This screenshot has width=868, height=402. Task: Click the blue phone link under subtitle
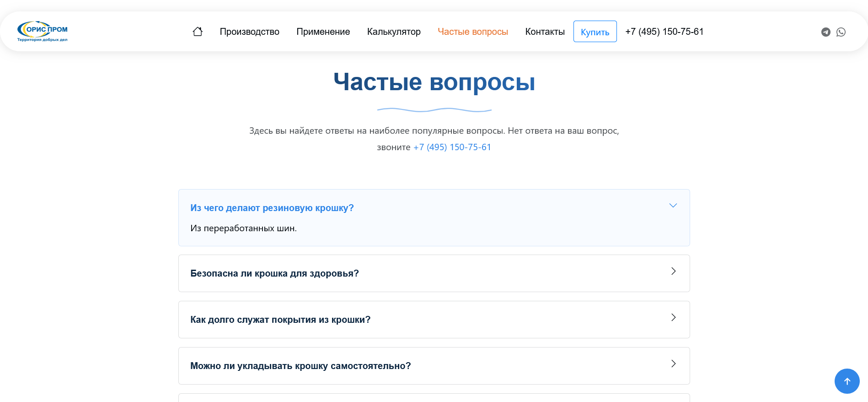(x=452, y=147)
